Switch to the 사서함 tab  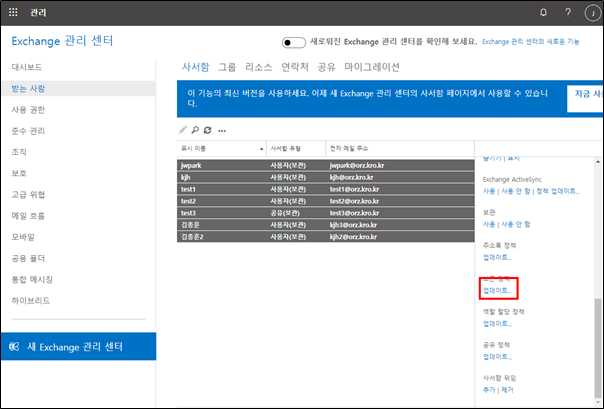tap(196, 67)
